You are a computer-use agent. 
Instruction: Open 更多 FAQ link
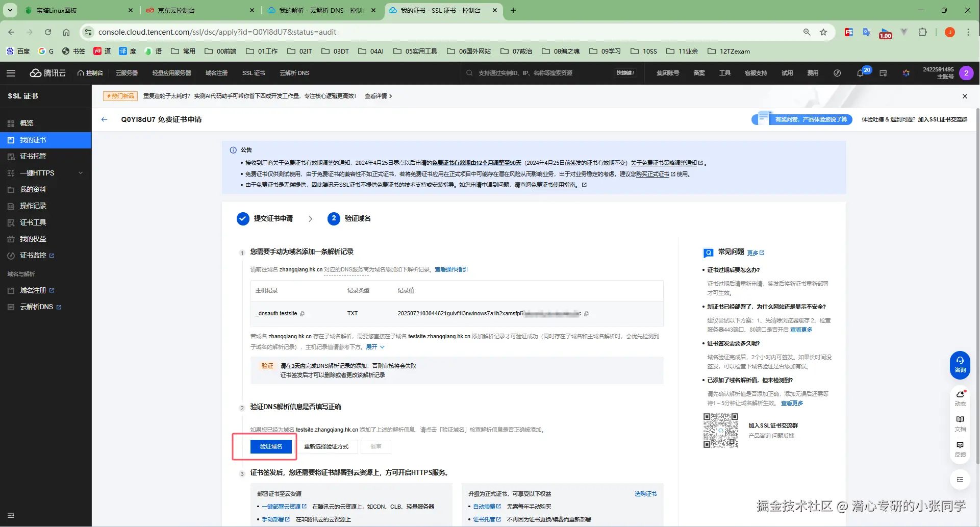point(756,253)
